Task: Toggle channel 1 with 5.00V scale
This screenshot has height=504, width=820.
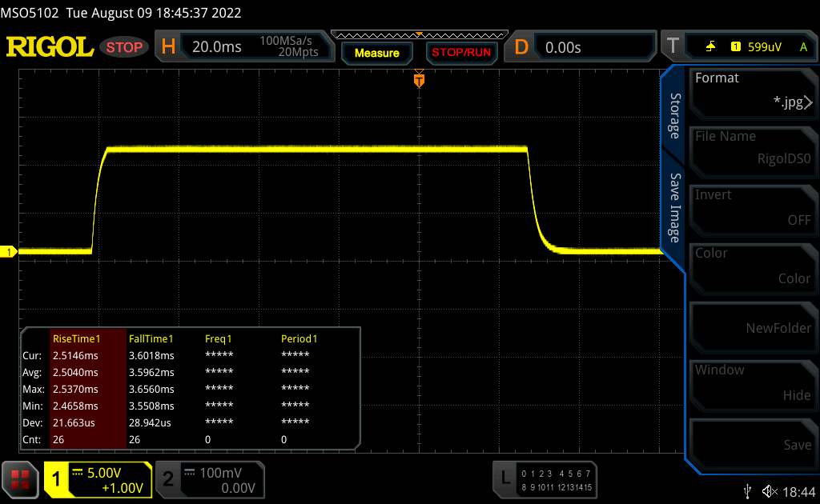Action: click(x=98, y=480)
